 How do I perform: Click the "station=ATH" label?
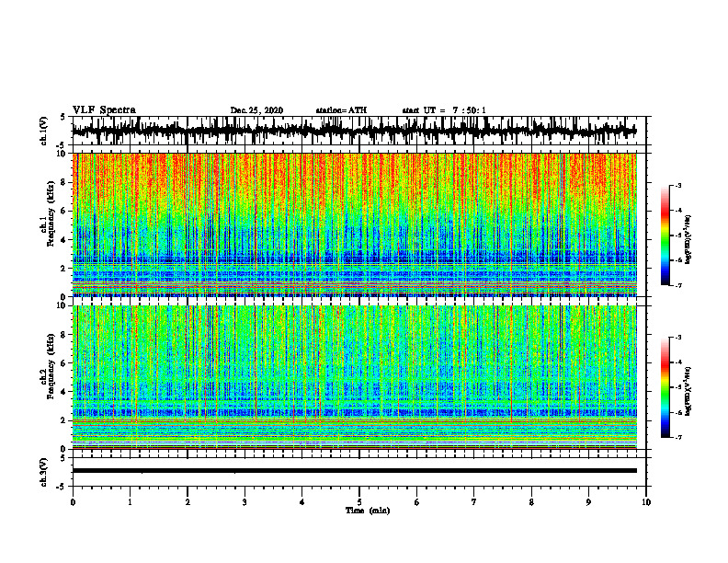coord(341,110)
